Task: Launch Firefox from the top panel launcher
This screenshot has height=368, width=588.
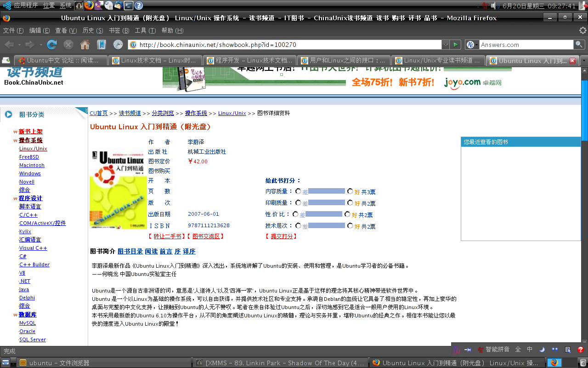Action: (x=89, y=6)
